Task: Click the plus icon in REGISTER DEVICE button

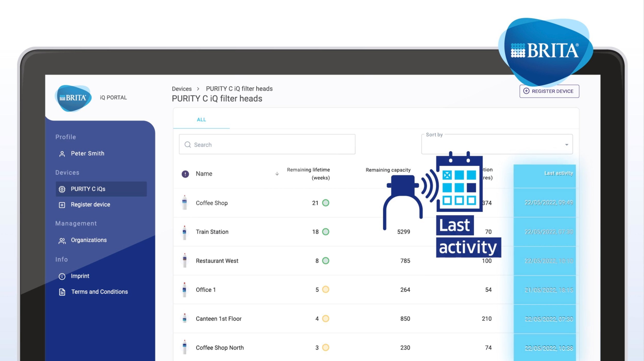Action: coord(526,91)
